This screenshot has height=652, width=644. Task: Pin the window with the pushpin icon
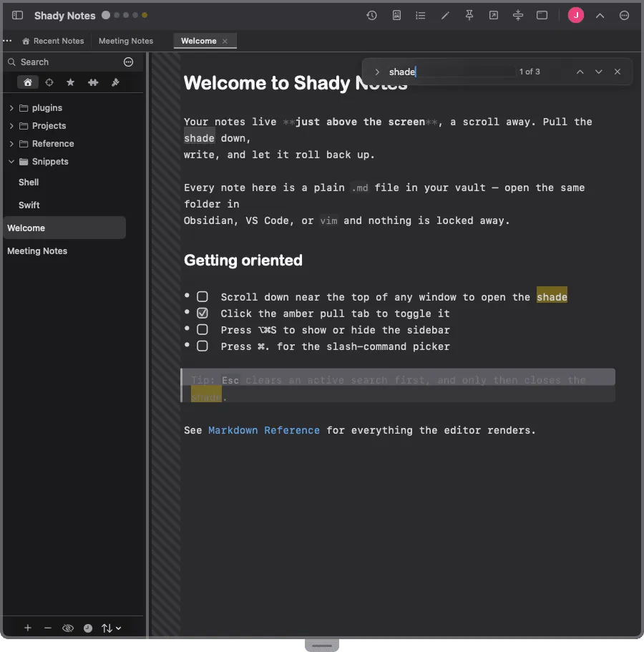pos(469,15)
